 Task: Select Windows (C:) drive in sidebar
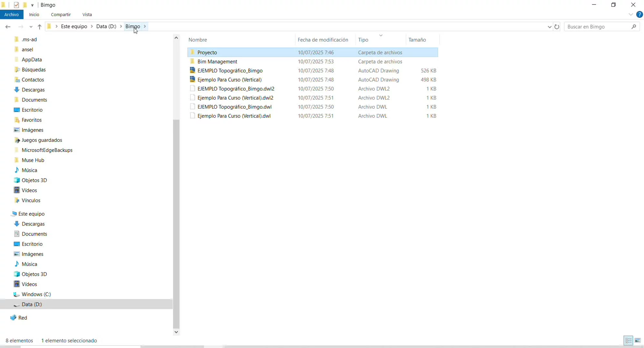pos(36,294)
